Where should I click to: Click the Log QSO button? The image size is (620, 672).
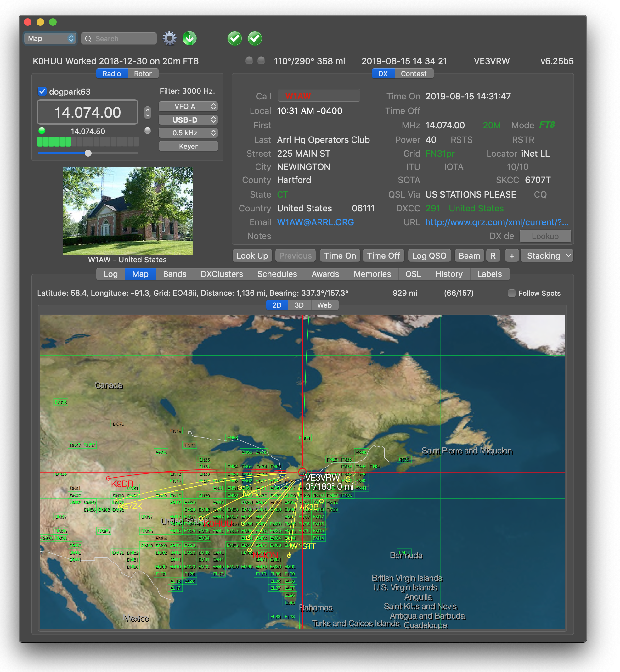[430, 254]
